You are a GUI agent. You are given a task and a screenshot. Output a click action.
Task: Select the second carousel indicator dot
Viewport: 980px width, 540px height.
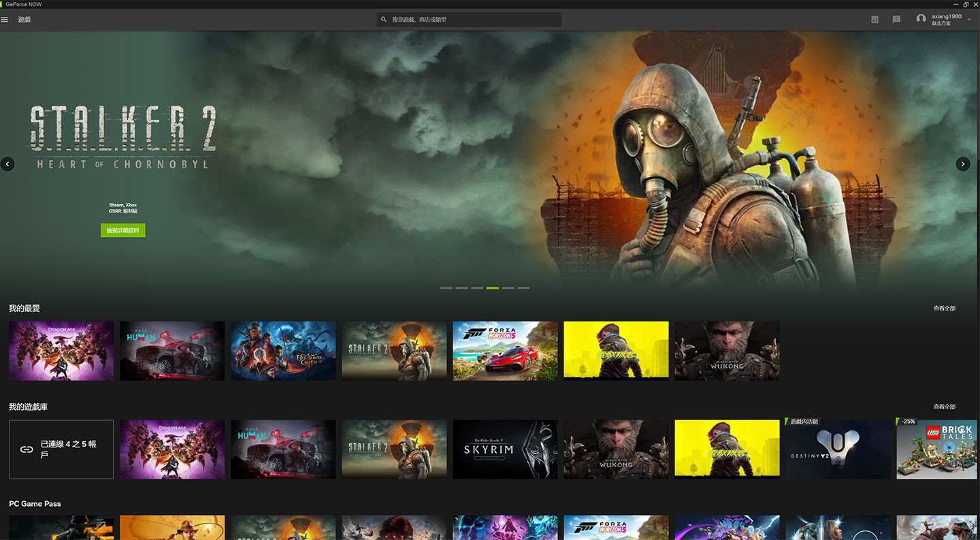click(461, 288)
